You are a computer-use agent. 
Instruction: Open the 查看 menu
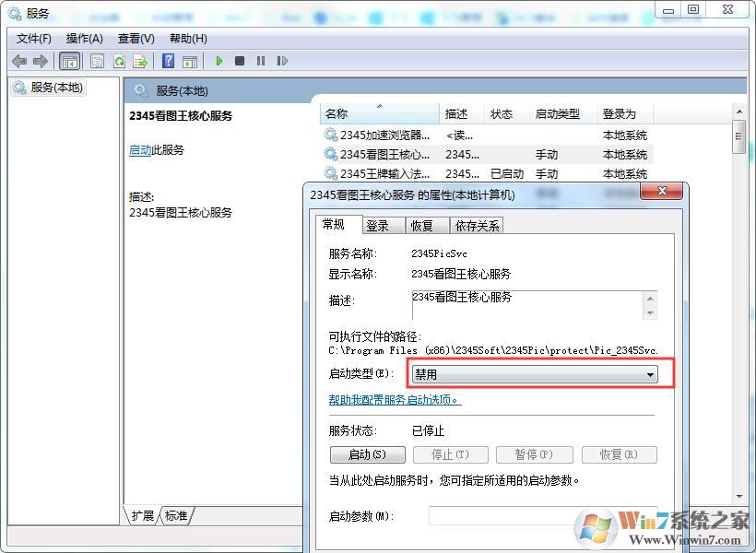pyautogui.click(x=135, y=38)
